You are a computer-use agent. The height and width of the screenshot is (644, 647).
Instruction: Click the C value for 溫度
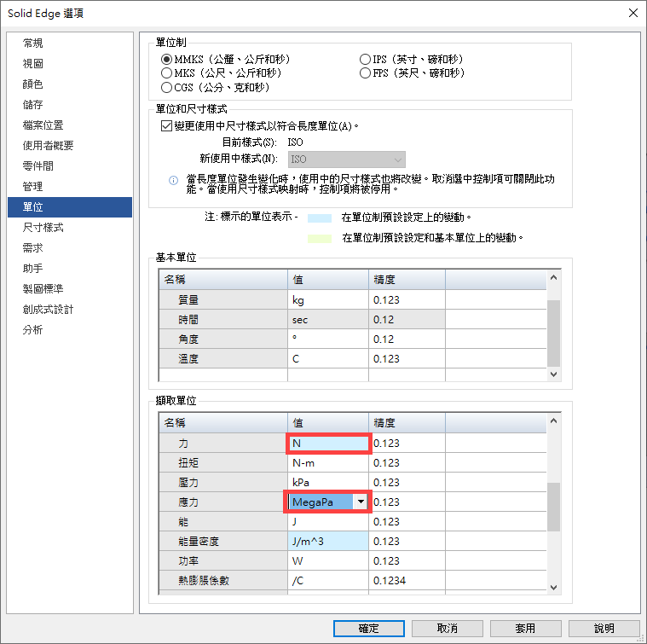(x=328, y=359)
